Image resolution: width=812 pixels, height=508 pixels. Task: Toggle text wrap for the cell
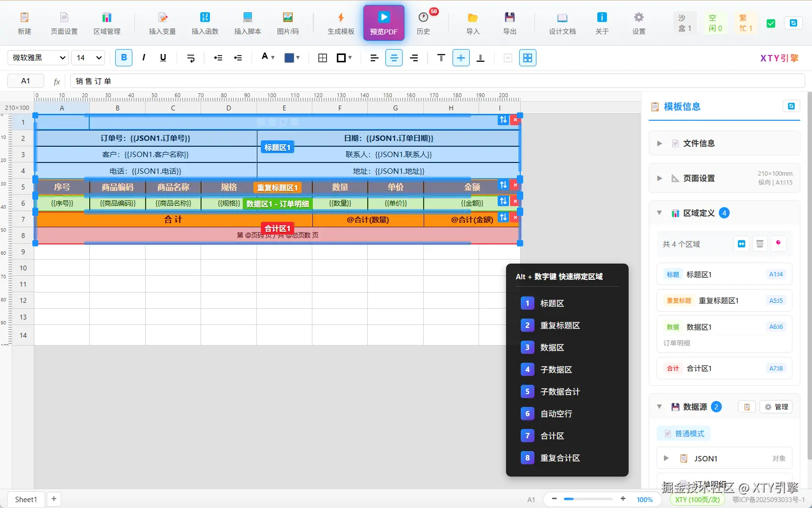pos(191,58)
